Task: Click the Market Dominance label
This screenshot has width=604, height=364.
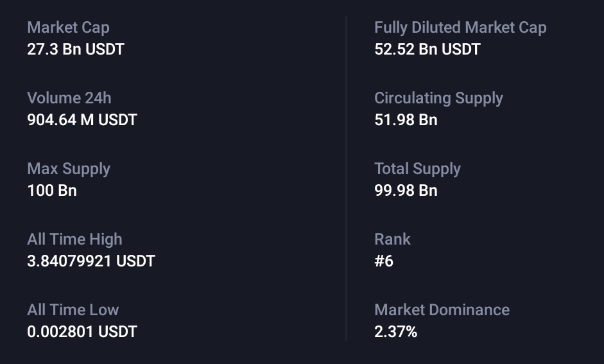Action: 442,310
